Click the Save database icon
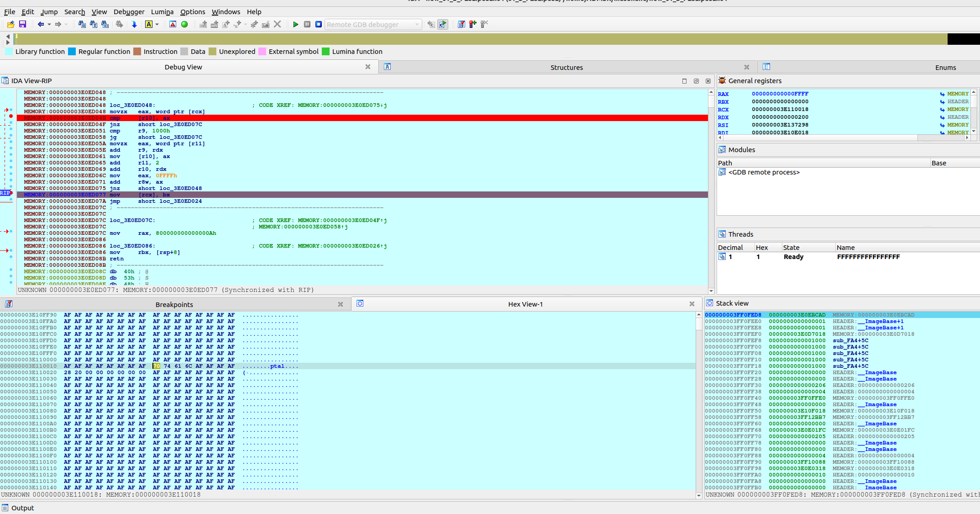The image size is (980, 514). pyautogui.click(x=22, y=24)
